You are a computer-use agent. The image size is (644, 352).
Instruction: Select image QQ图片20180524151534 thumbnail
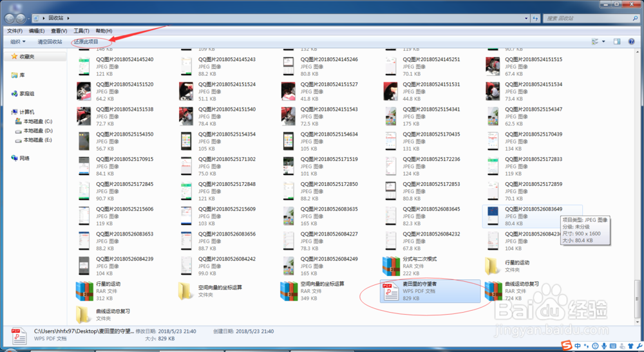click(493, 91)
